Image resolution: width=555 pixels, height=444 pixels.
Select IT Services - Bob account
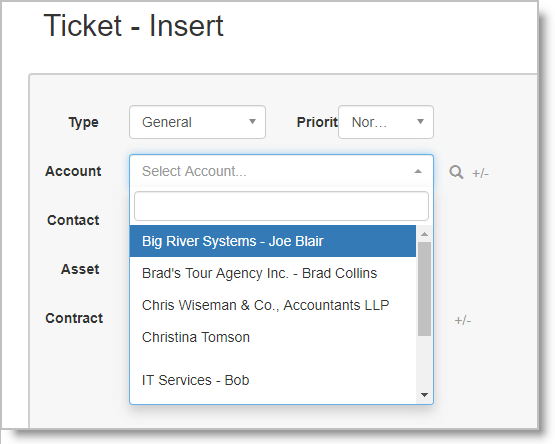273,380
